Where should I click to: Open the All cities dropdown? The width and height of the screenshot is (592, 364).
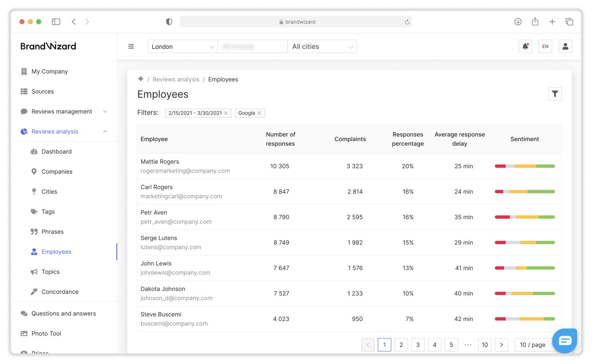(x=322, y=47)
